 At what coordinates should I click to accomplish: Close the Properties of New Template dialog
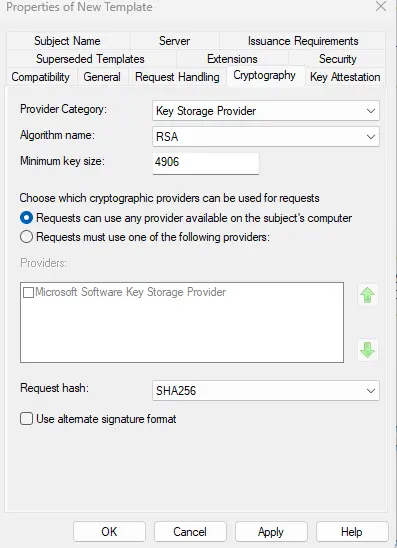coord(381,7)
